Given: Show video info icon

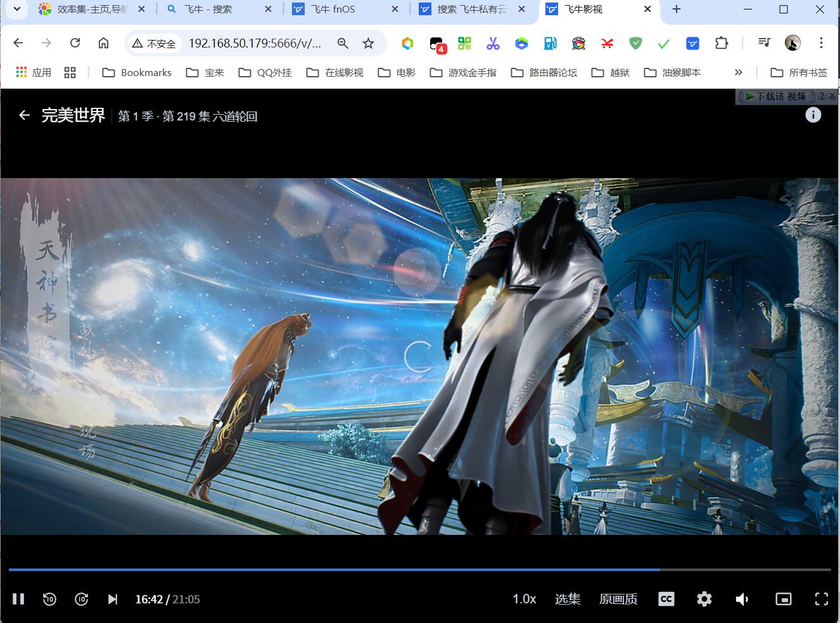Looking at the screenshot, I should (x=813, y=115).
